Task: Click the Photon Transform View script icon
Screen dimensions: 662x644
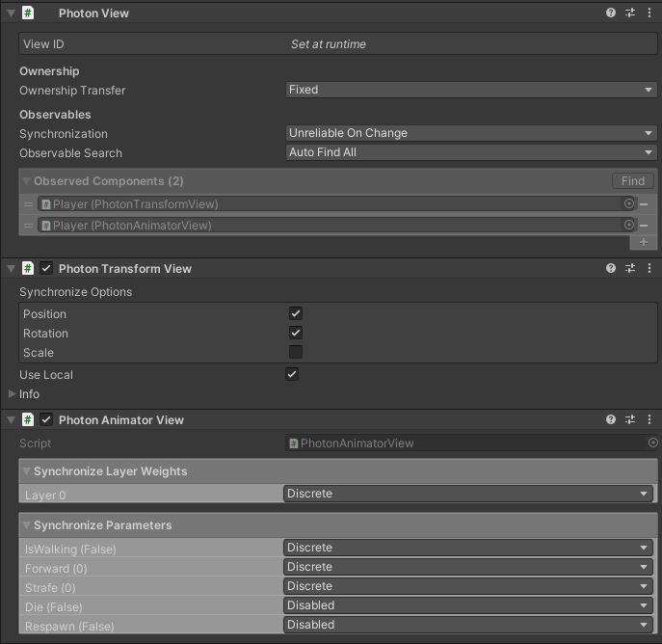Action: coord(28,268)
